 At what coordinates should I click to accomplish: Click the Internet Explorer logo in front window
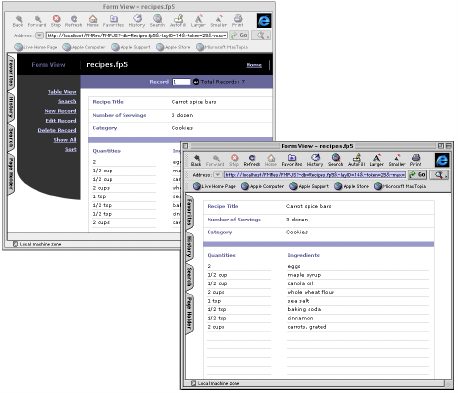442,160
